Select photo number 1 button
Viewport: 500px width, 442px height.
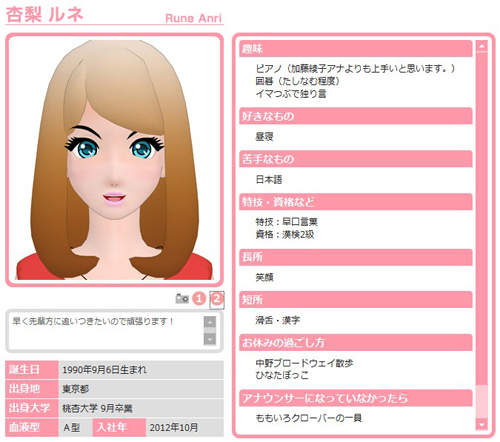coord(199,298)
